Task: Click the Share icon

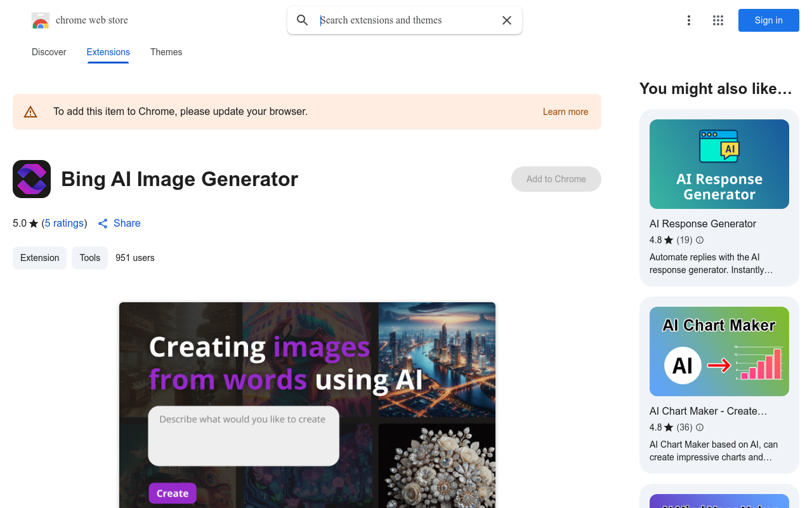Action: (103, 224)
